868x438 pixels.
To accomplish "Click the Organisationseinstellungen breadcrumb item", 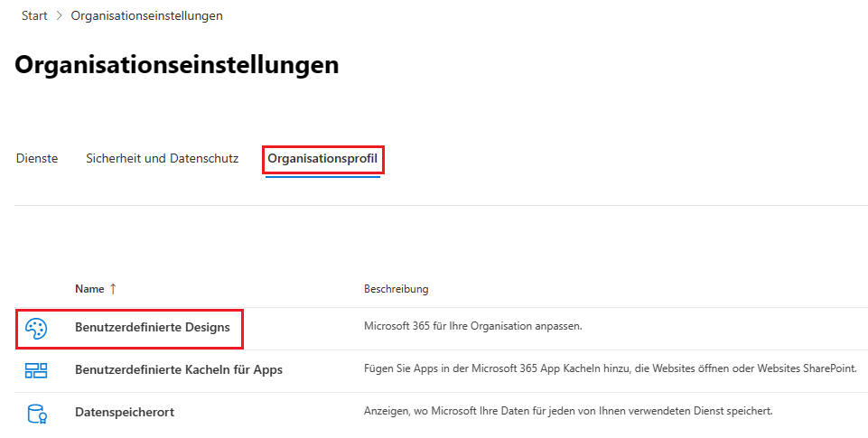I will pos(146,15).
